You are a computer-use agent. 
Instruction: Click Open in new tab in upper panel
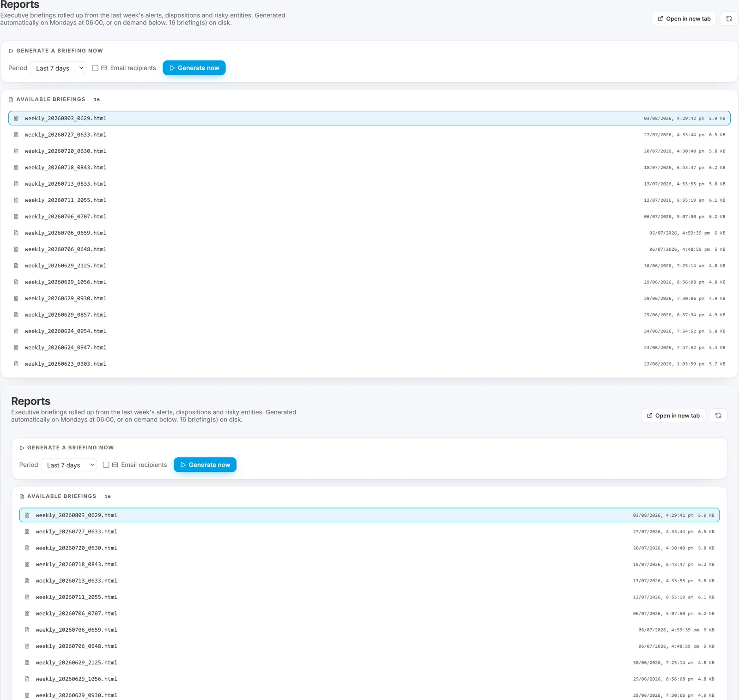(x=684, y=19)
